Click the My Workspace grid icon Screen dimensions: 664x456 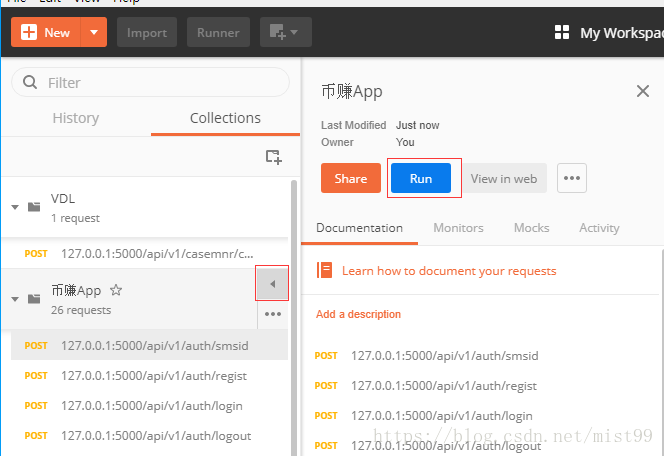(x=562, y=32)
